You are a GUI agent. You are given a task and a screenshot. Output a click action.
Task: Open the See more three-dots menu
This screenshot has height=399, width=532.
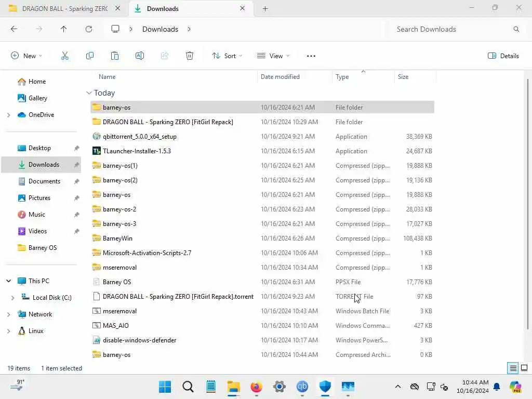click(311, 56)
